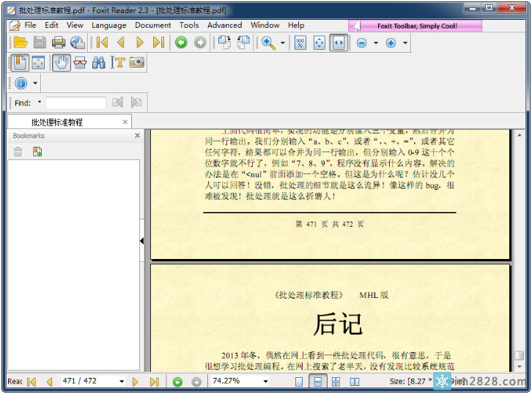This screenshot has height=394, width=532.
Task: Open the Document menu
Action: [152, 25]
